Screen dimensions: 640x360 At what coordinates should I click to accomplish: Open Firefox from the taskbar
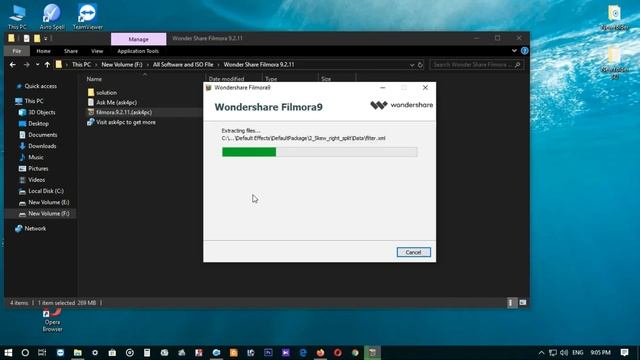coord(320,353)
